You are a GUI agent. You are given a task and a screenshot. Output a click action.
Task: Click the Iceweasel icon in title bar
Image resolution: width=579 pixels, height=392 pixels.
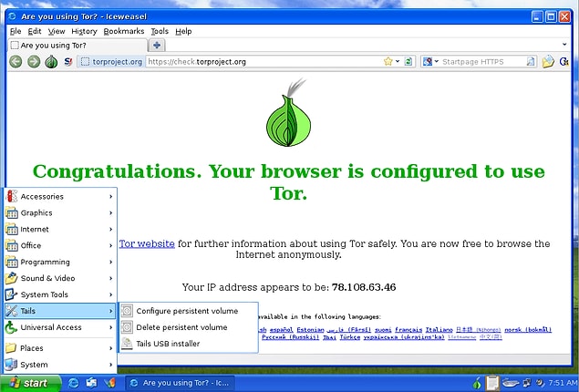click(x=13, y=16)
